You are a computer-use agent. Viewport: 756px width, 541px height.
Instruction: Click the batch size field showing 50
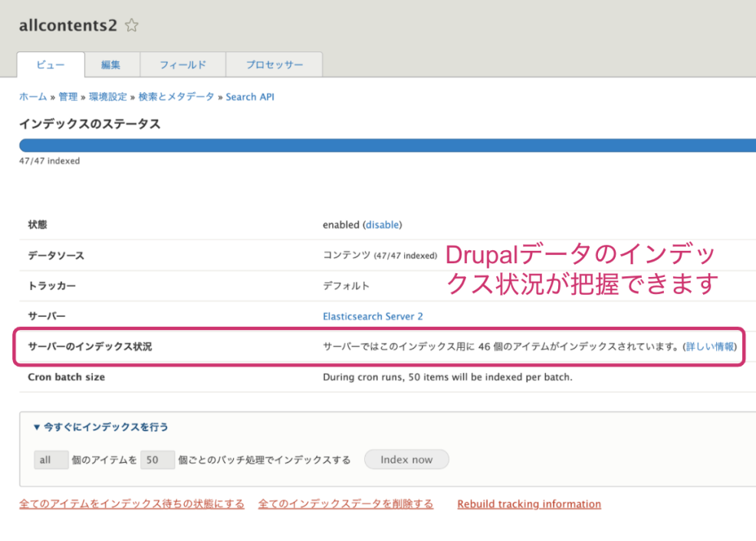(158, 460)
